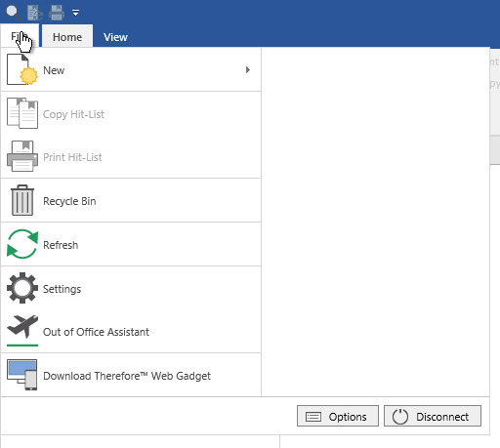The image size is (500, 448).
Task: Click the copy hit-list icon in quick access toolbar
Action: tap(34, 13)
